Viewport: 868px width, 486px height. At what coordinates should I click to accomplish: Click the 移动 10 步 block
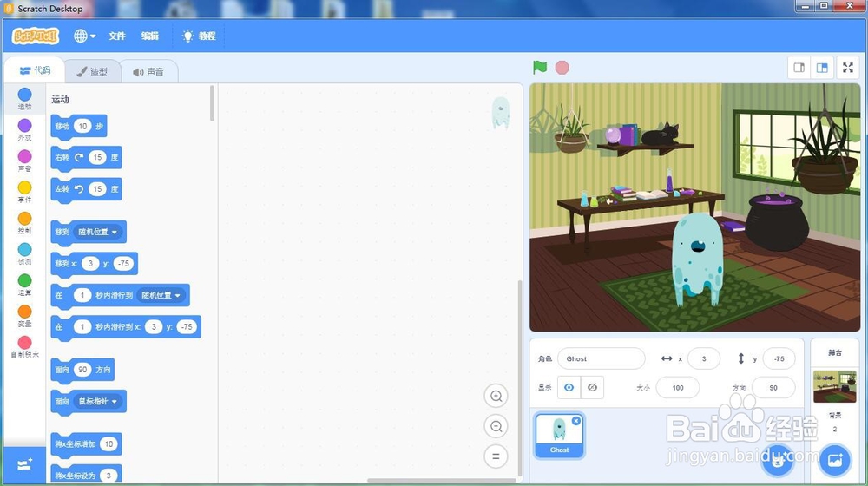(x=79, y=126)
